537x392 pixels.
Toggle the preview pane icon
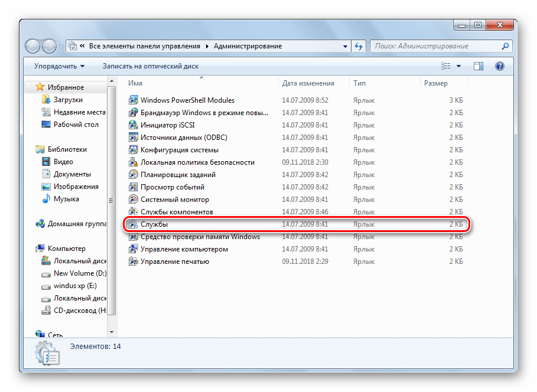tap(479, 66)
